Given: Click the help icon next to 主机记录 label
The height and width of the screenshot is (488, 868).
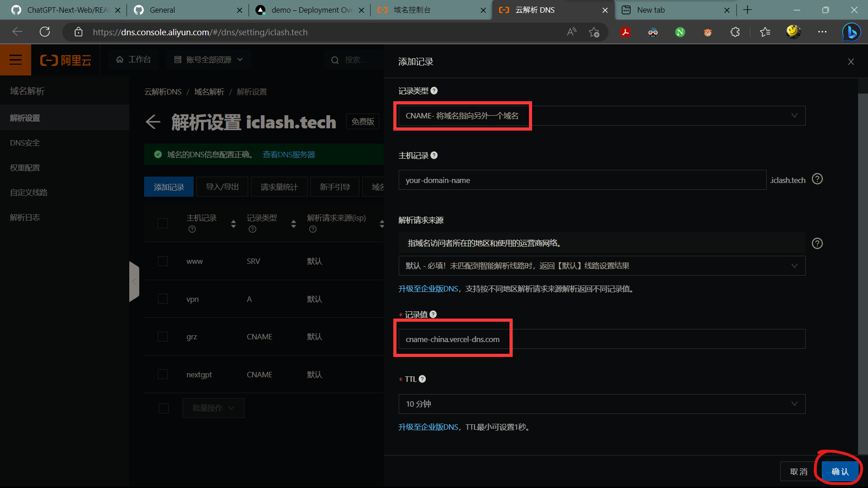Looking at the screenshot, I should 434,155.
